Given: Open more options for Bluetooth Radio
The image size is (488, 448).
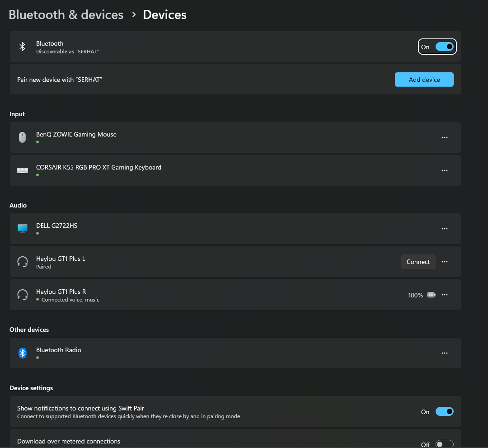Looking at the screenshot, I should pyautogui.click(x=445, y=353).
